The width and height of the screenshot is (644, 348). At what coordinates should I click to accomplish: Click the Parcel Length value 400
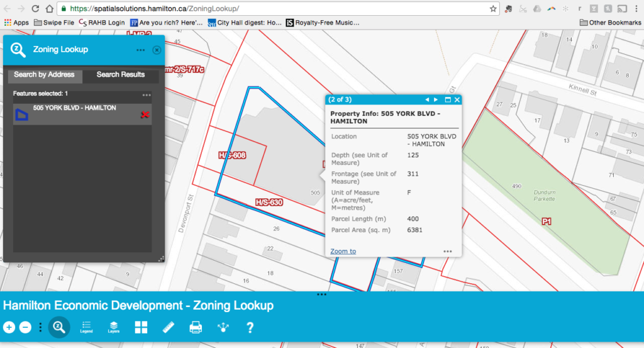pyautogui.click(x=413, y=219)
